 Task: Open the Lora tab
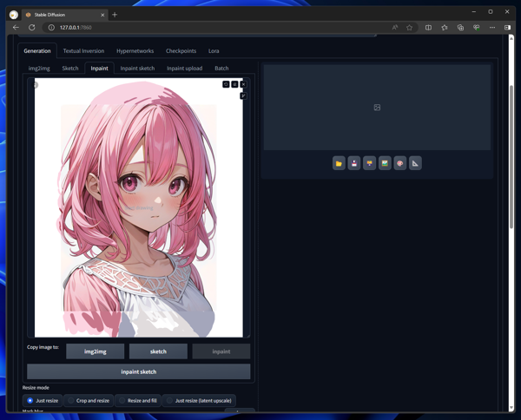[x=214, y=51]
